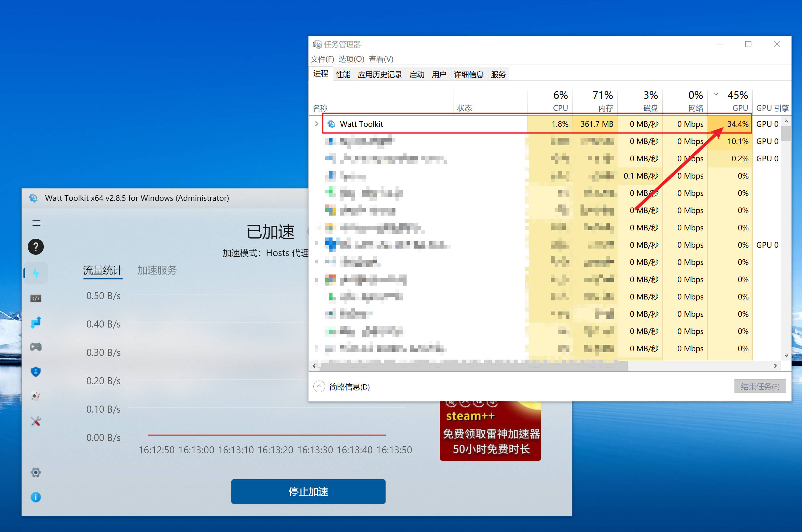Open the dice sidebar icon

(35, 396)
